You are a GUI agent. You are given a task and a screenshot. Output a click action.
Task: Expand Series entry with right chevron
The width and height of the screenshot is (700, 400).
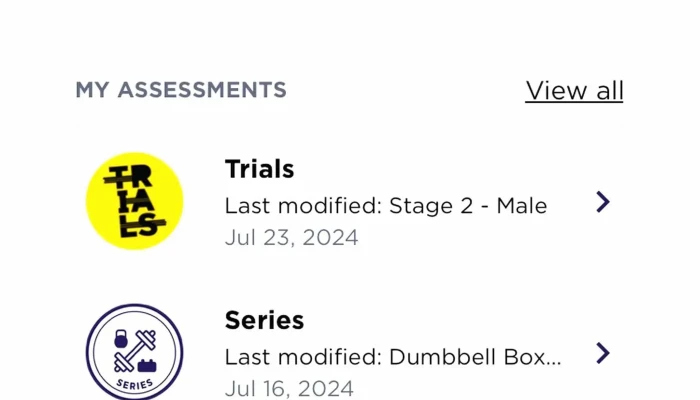coord(603,353)
